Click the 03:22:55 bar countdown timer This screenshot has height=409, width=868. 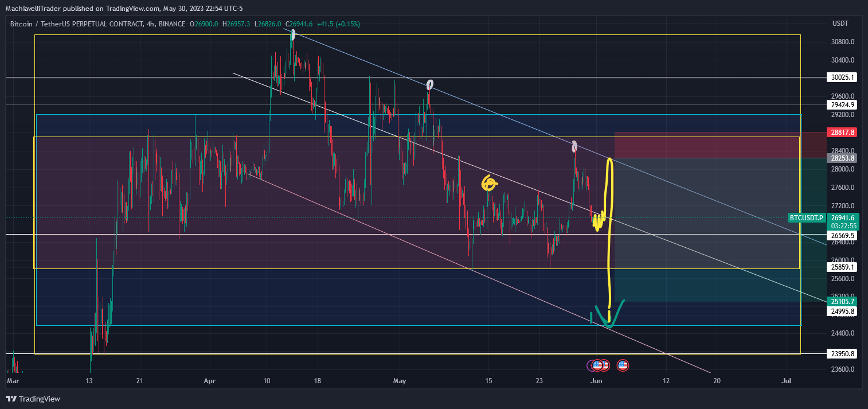[x=842, y=225]
